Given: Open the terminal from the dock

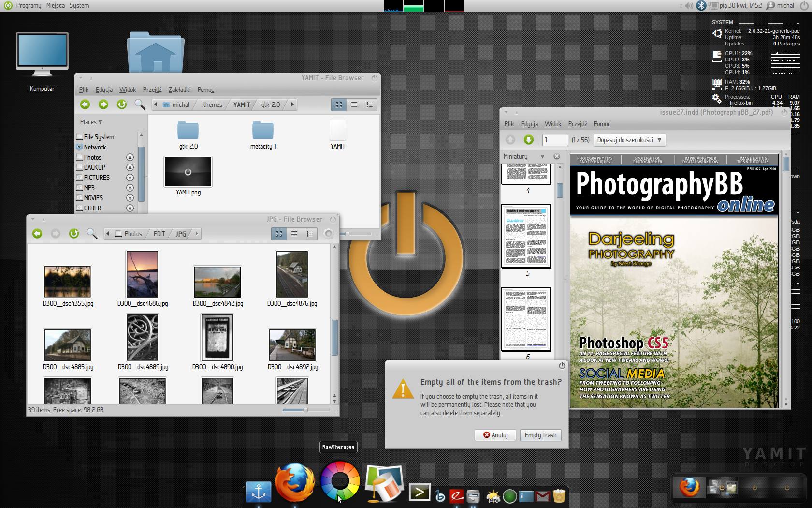Looking at the screenshot, I should click(x=419, y=493).
